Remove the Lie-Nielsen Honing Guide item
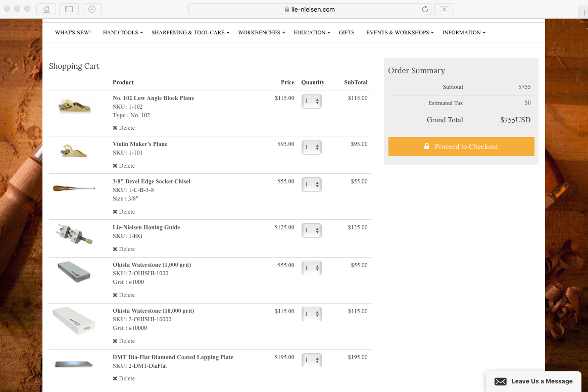 pos(124,249)
